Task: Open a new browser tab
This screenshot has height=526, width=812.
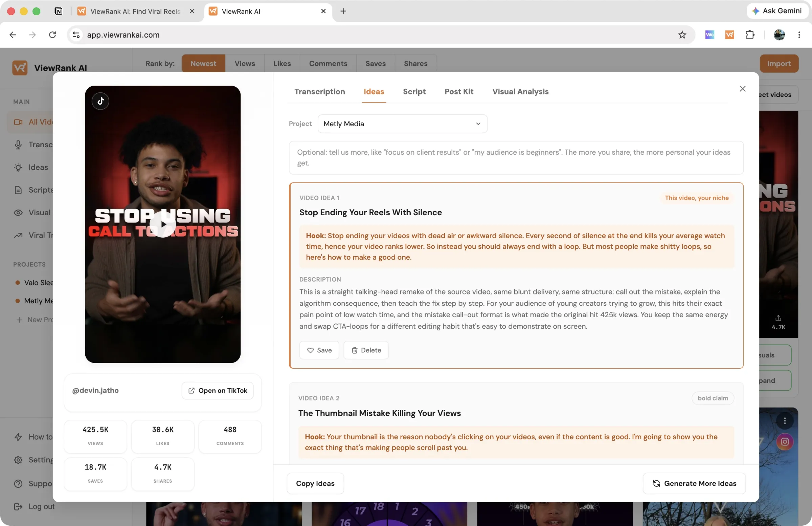Action: click(x=343, y=11)
